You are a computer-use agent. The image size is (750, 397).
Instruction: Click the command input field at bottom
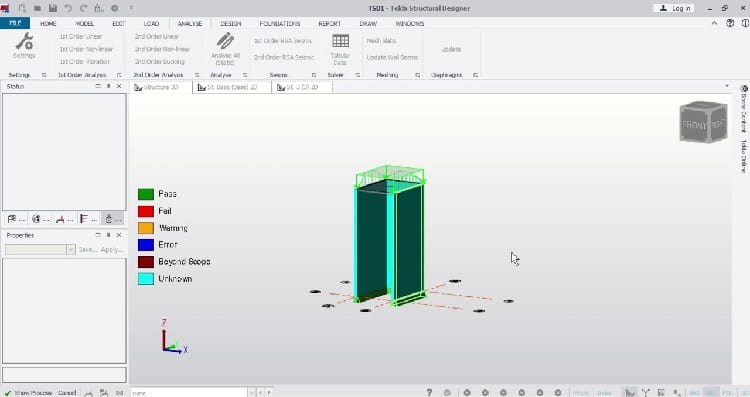coord(189,393)
